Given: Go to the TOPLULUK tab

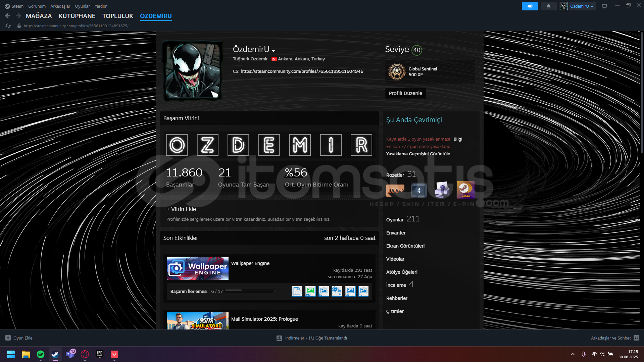Looking at the screenshot, I should coord(118,16).
